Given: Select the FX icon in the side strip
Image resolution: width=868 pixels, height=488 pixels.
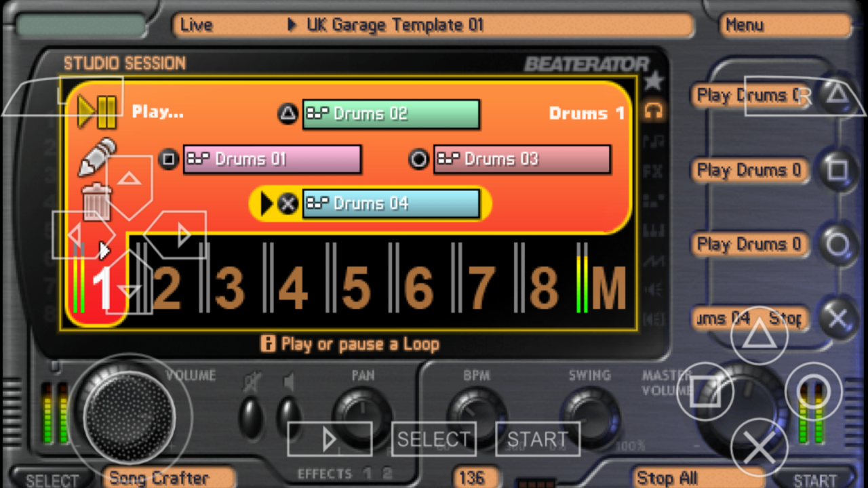Looking at the screenshot, I should click(653, 171).
